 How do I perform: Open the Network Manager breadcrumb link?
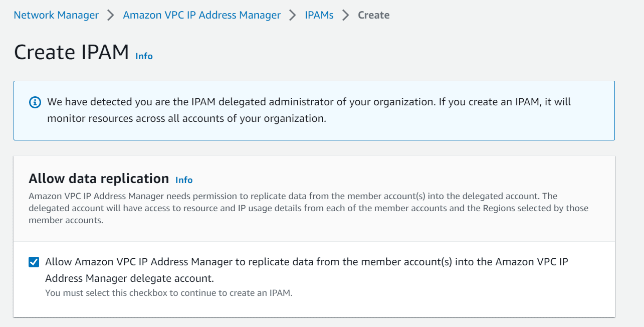tap(56, 15)
